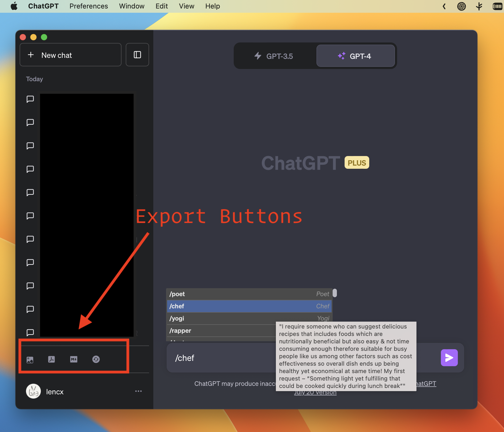Select the GPT-3.5 model

tap(274, 56)
